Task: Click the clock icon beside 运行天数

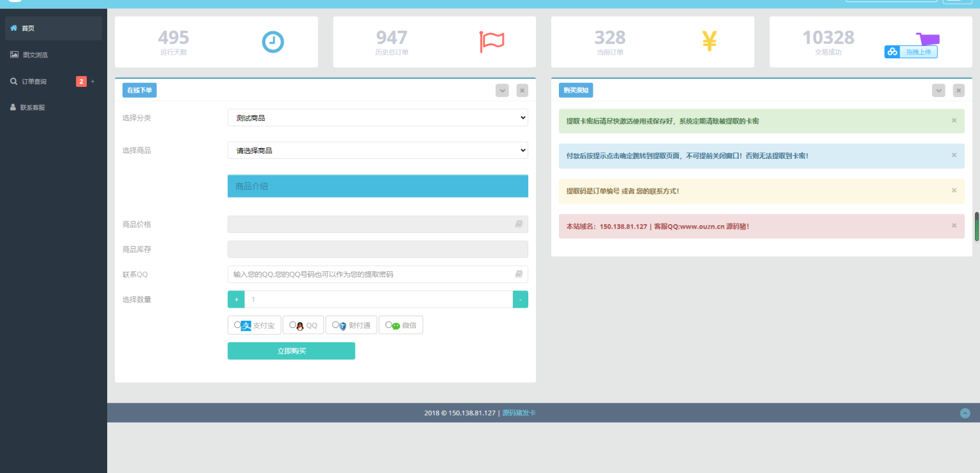Action: [x=272, y=42]
